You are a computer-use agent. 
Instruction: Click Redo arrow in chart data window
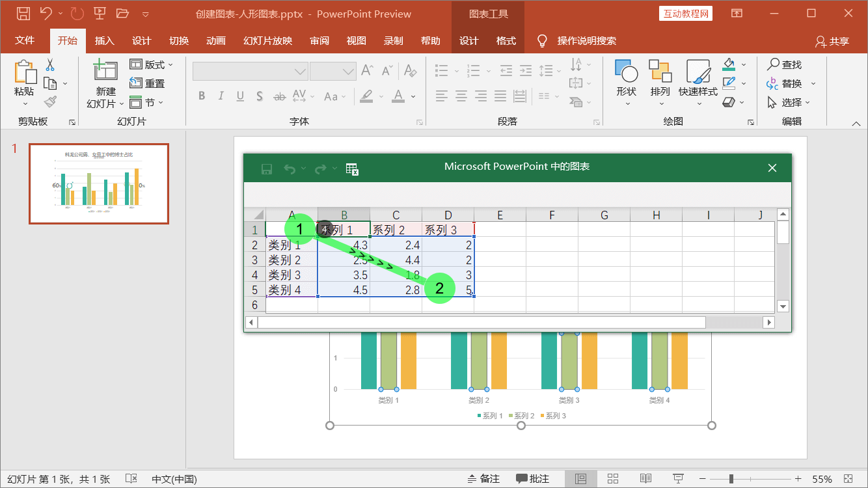[320, 169]
